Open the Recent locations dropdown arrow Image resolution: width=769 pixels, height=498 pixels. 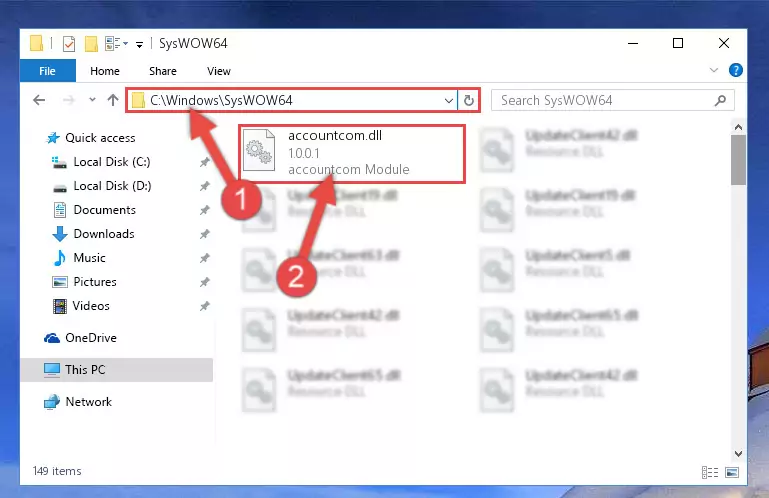point(92,100)
